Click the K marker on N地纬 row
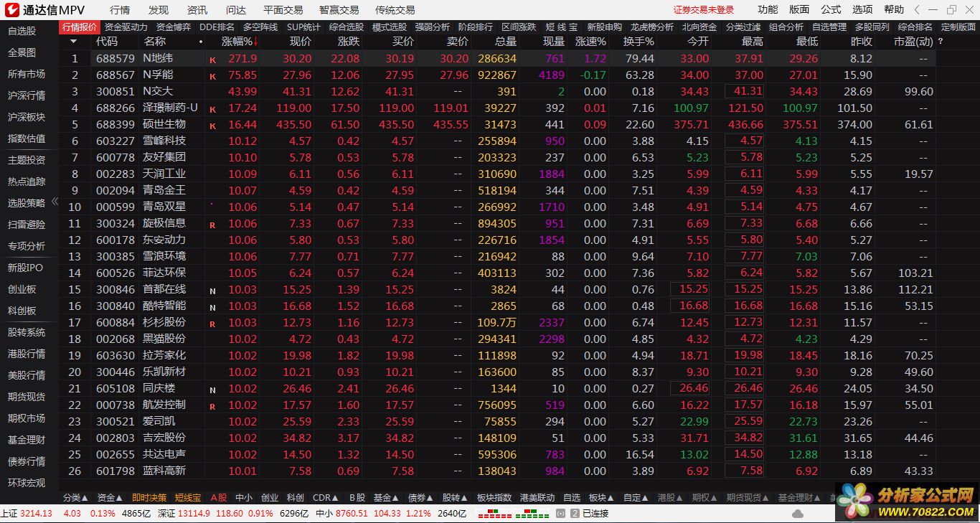Viewport: 980px width, 523px height. coord(212,60)
